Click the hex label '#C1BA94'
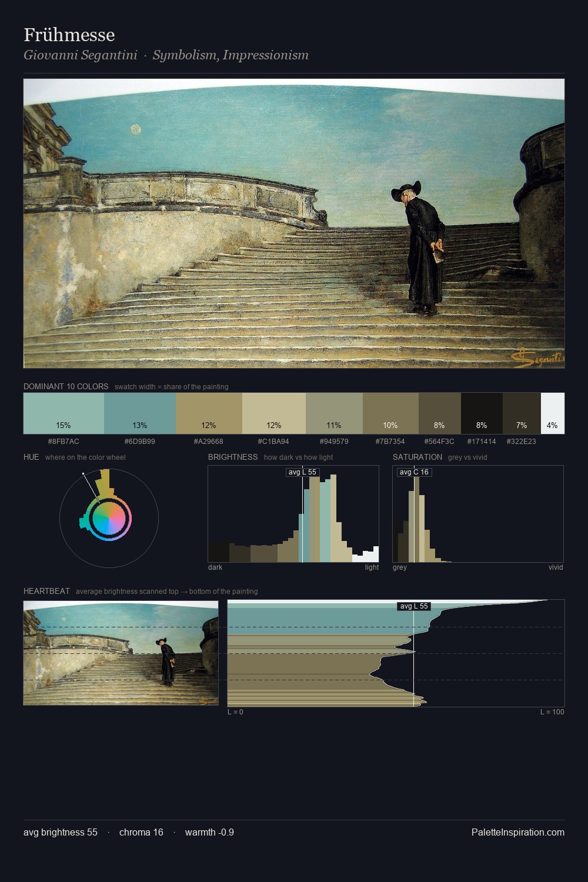588x882 pixels. click(273, 441)
